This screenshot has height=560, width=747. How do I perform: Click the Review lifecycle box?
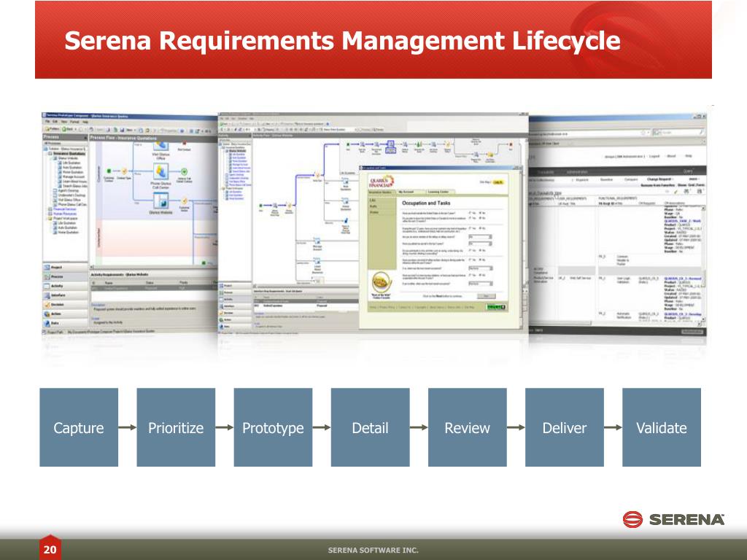coord(468,427)
